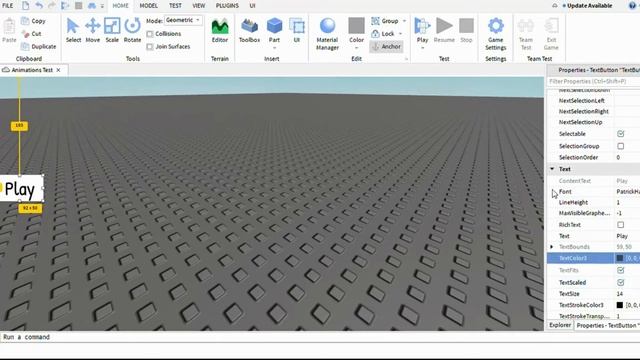Toggle the RichText checkbox
This screenshot has width=640, height=360.
620,224
